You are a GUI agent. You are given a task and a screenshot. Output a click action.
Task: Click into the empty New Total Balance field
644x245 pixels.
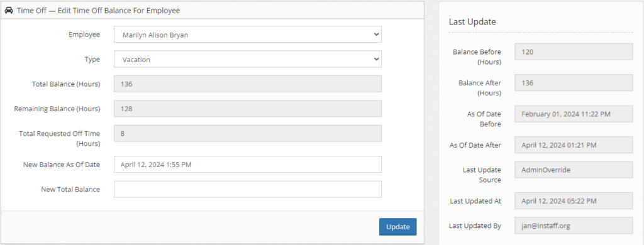pos(248,189)
